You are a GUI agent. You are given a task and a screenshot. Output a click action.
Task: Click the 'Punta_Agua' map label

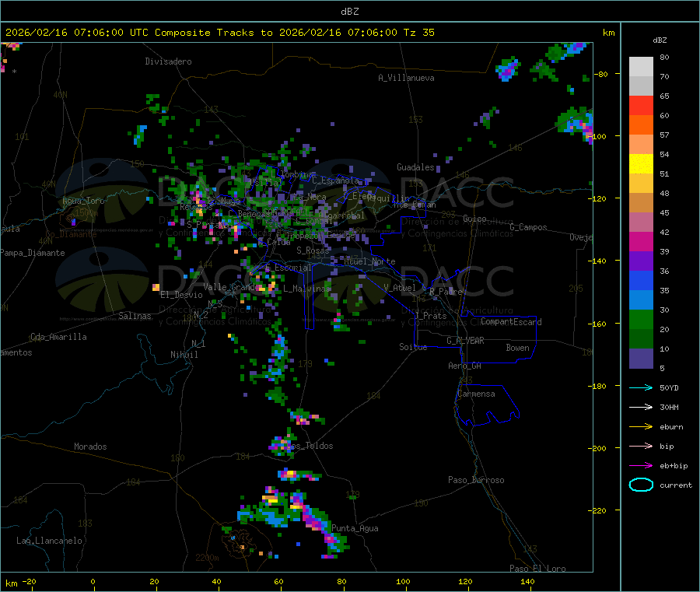pyautogui.click(x=355, y=528)
